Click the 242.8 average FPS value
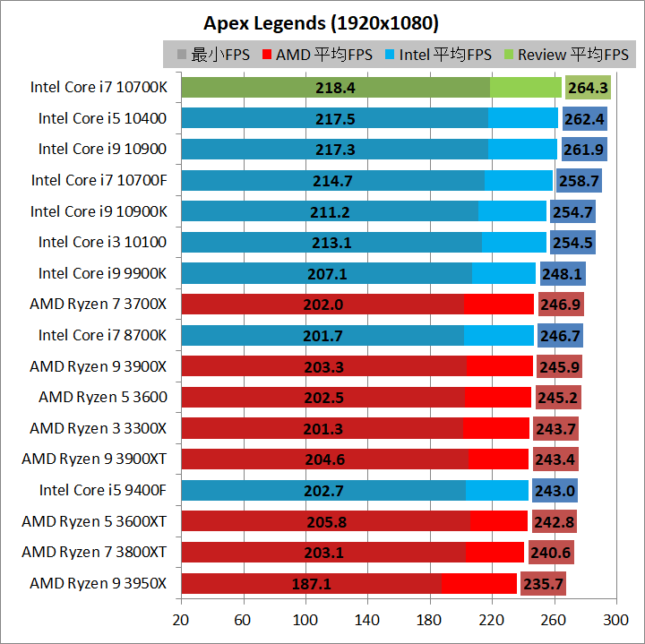 [555, 522]
